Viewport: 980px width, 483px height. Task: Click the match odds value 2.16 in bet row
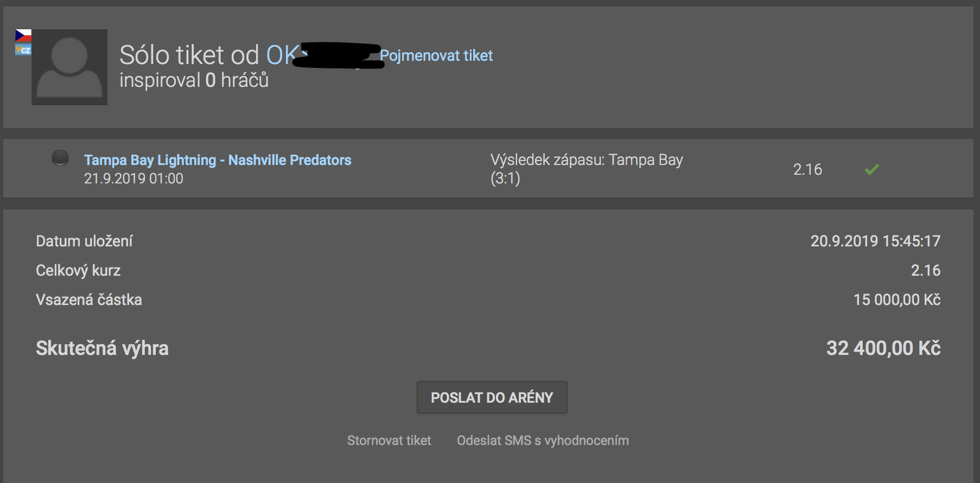click(807, 169)
